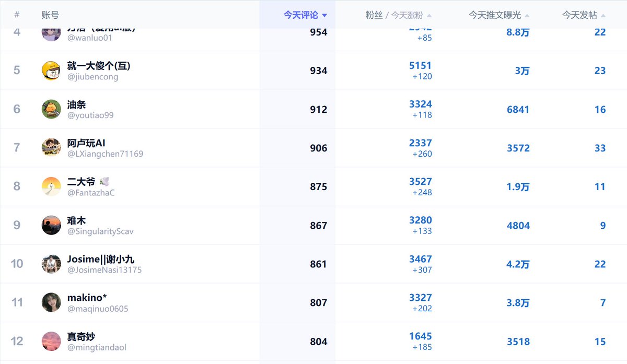627x364 pixels.
Task: Click tweet exposure value 3518
Action: coord(518,341)
